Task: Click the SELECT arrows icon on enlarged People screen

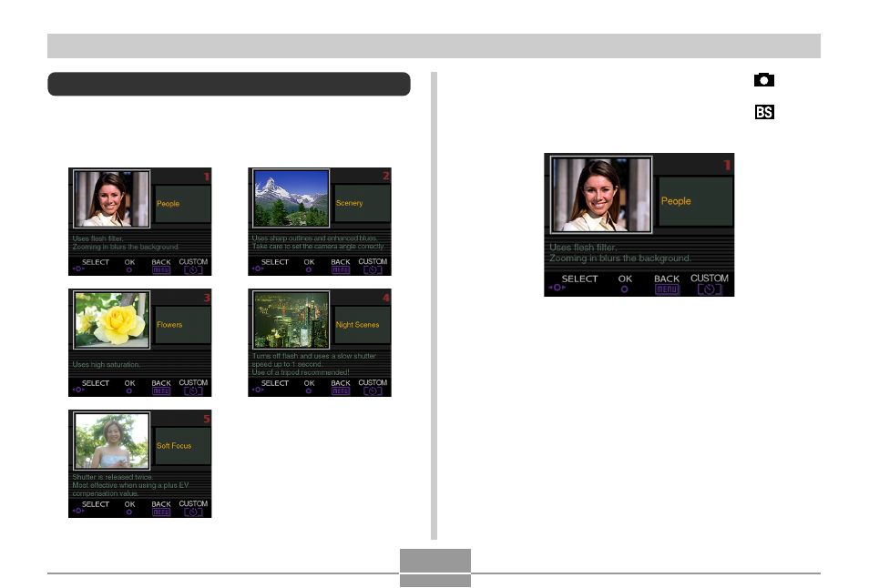Action: 557,288
